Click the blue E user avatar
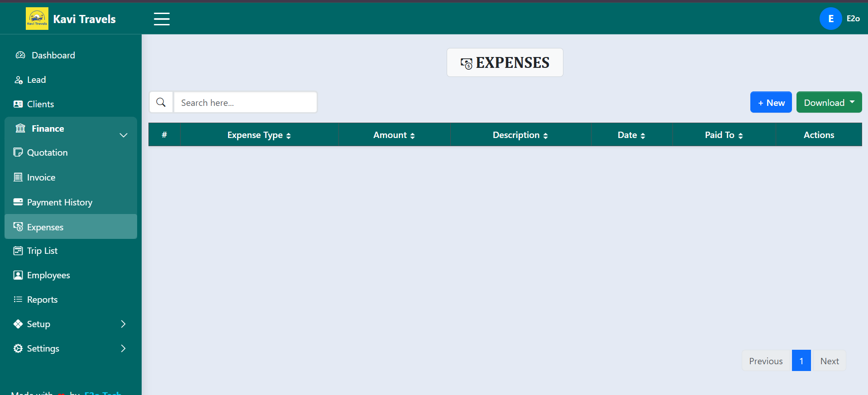868x395 pixels. tap(830, 19)
